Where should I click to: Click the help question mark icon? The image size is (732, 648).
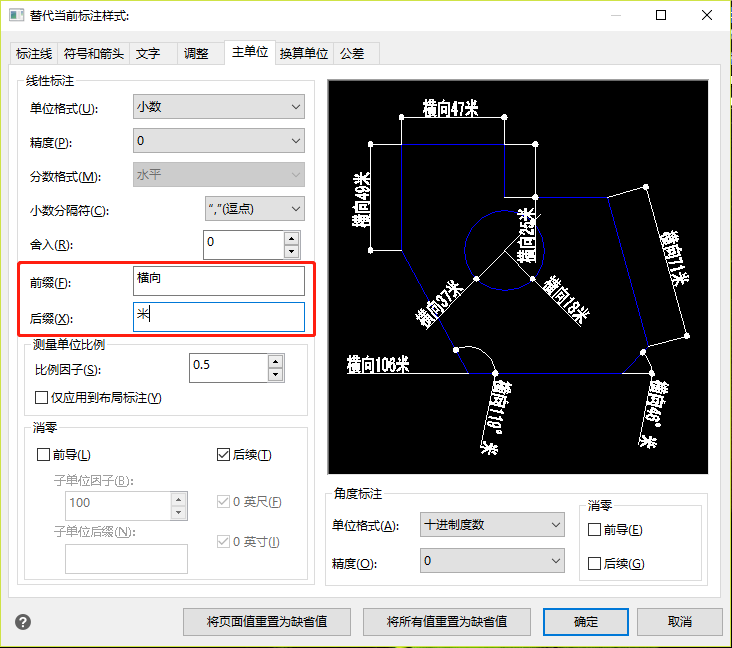coord(23,622)
